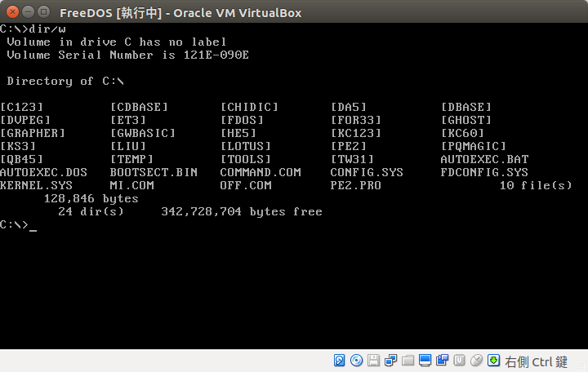The height and width of the screenshot is (372, 588).
Task: Click the FDCONFIG.SYS file name
Action: pyautogui.click(x=484, y=172)
